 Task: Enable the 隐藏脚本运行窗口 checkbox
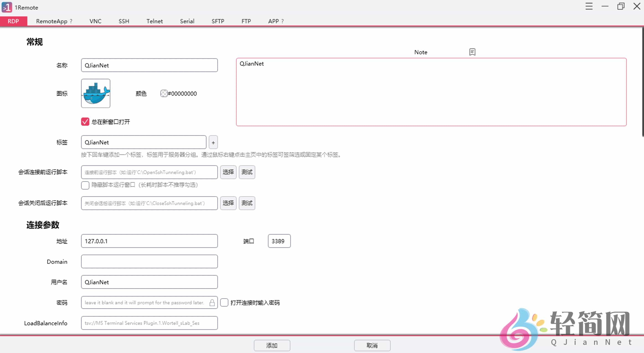[85, 185]
